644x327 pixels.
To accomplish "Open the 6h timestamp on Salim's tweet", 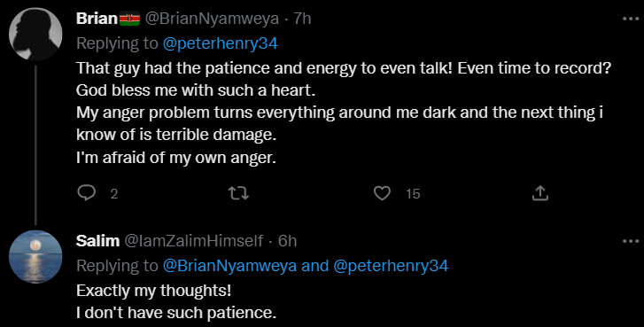I will [287, 241].
